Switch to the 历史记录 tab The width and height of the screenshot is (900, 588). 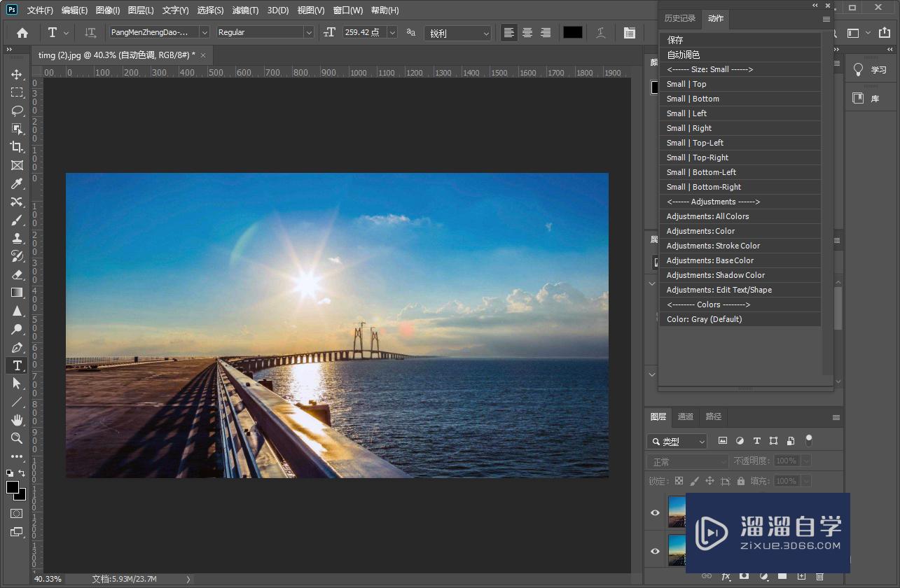tap(680, 18)
